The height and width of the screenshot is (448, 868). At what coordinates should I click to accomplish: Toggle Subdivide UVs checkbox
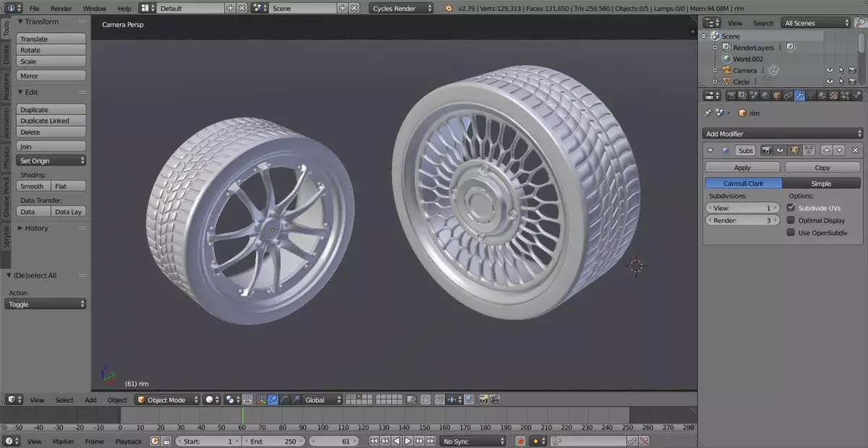click(x=791, y=207)
